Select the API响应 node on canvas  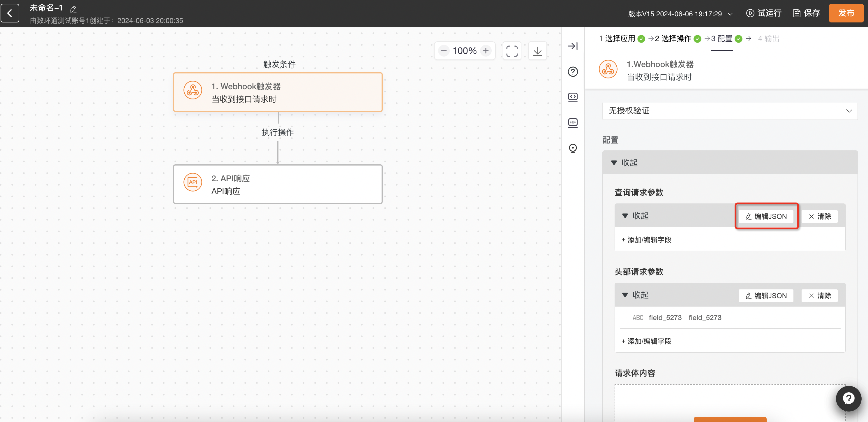pyautogui.click(x=278, y=184)
